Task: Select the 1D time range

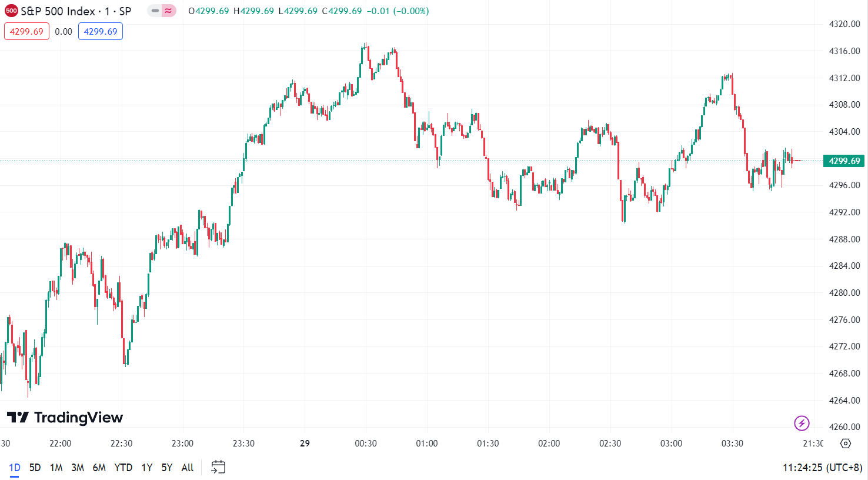Action: (x=15, y=468)
